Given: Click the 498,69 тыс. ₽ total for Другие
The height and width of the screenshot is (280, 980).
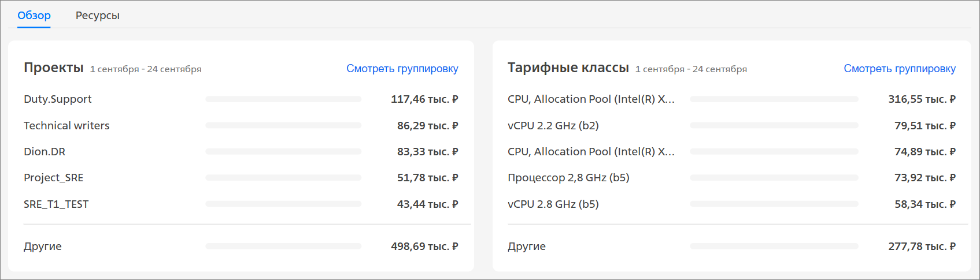Looking at the screenshot, I should (x=424, y=247).
